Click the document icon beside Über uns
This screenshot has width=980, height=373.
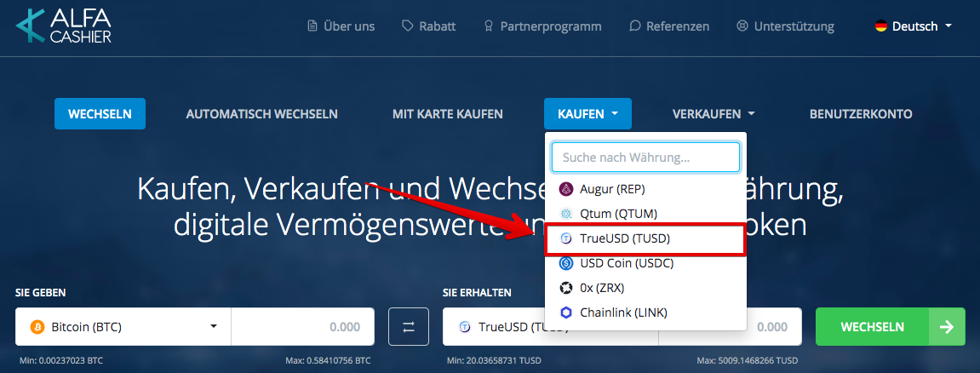click(x=312, y=26)
